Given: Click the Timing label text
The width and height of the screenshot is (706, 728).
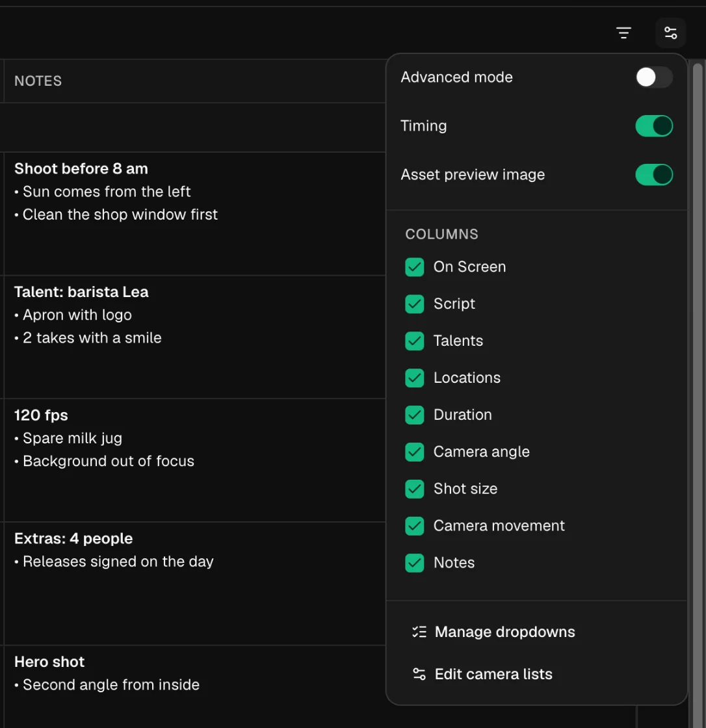Looking at the screenshot, I should tap(424, 126).
